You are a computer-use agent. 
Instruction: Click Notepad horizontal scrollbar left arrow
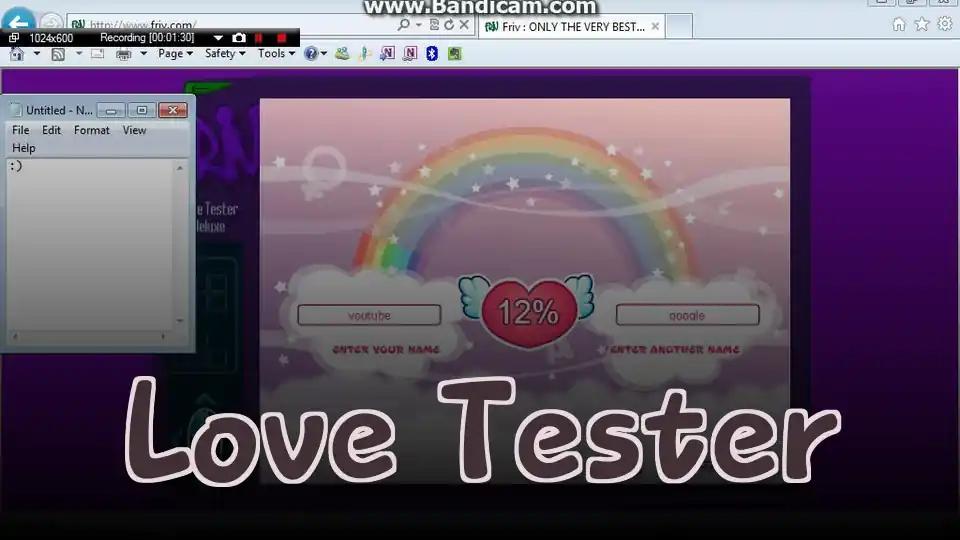15,336
